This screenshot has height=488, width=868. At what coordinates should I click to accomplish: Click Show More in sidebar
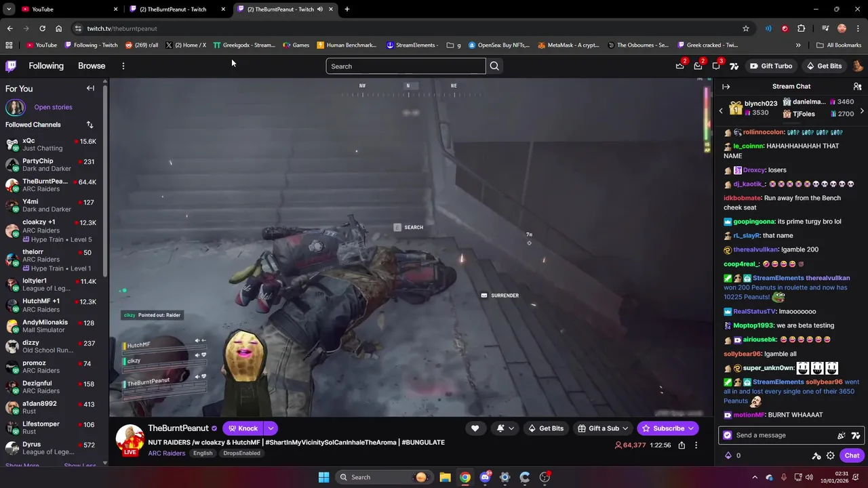[x=22, y=465]
